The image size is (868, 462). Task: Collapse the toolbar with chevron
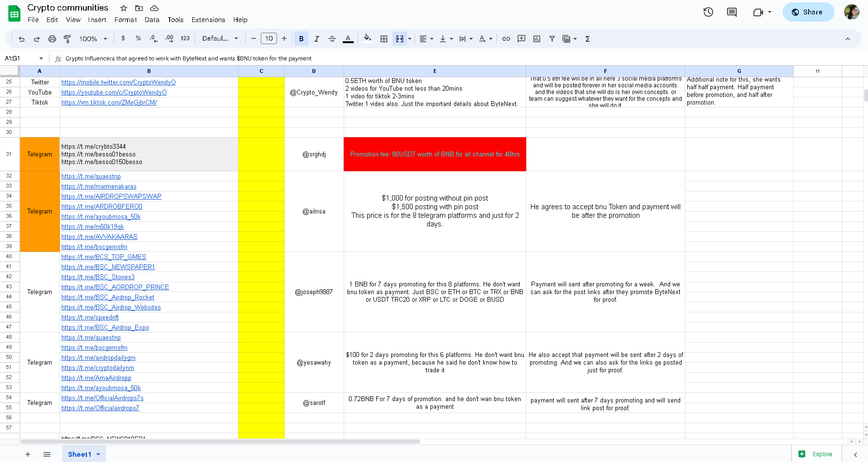[848, 39]
